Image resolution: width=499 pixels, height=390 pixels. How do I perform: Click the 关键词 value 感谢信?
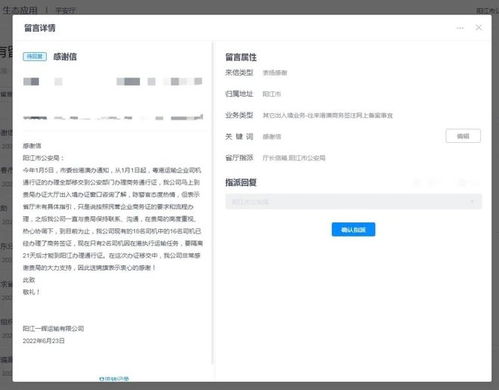(x=272, y=137)
